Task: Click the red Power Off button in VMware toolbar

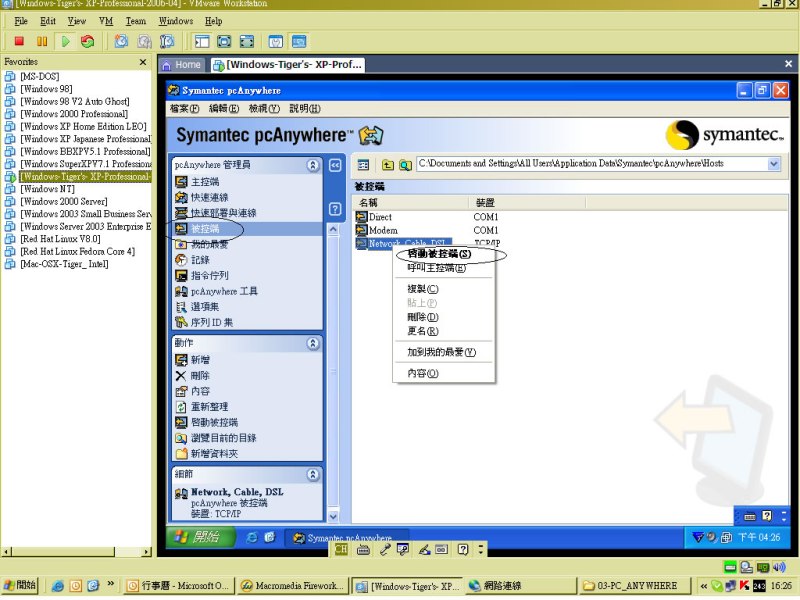Action: [19, 41]
